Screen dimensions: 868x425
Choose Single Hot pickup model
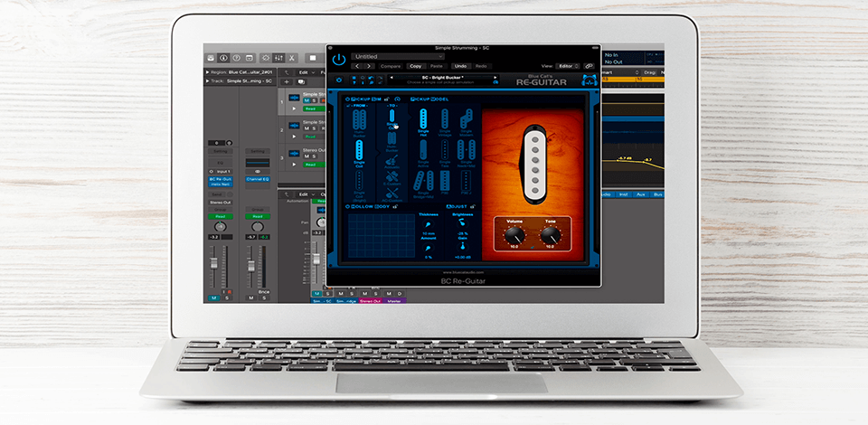[423, 122]
